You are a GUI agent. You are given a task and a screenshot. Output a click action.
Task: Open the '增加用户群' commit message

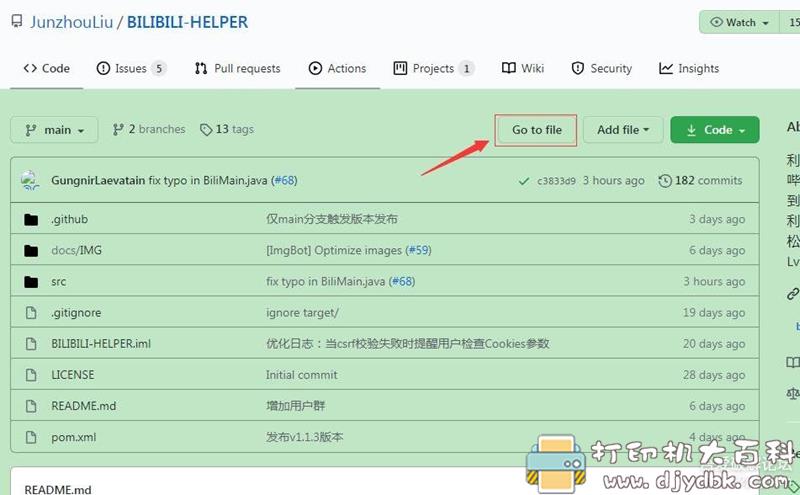295,406
